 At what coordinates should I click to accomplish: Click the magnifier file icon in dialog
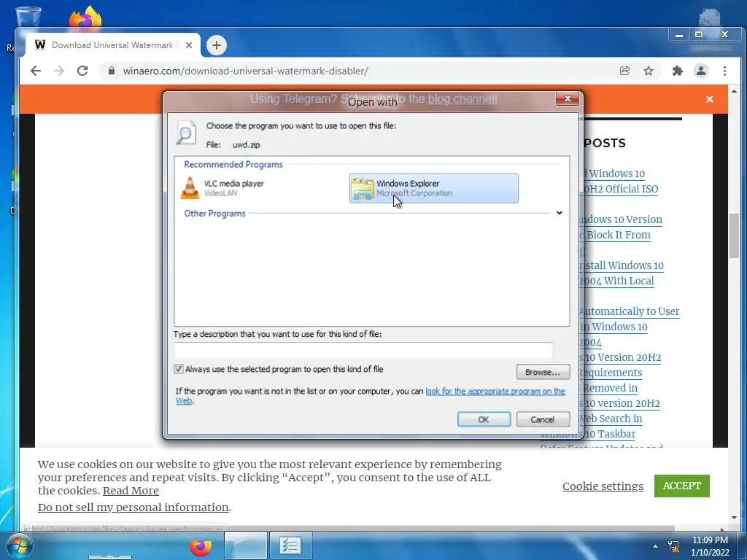186,133
